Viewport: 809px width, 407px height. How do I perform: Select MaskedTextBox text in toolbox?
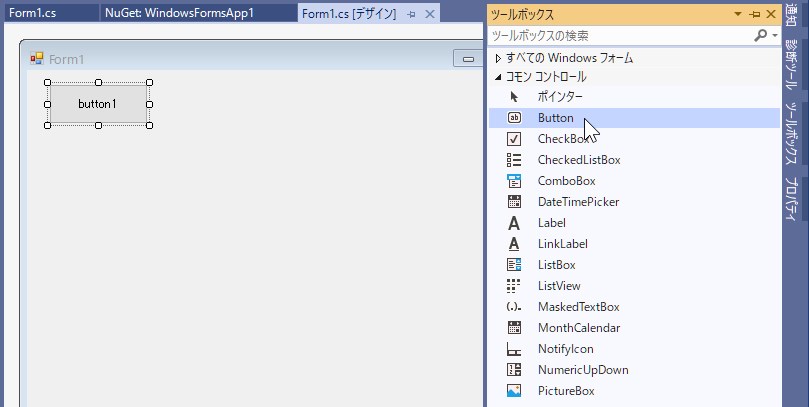[578, 307]
